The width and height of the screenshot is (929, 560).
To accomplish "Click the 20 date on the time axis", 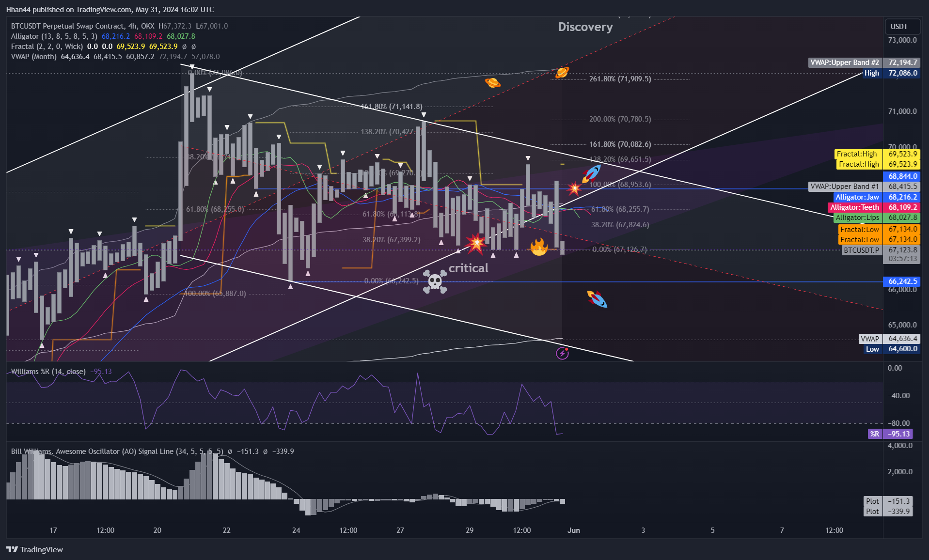I will pos(157,530).
